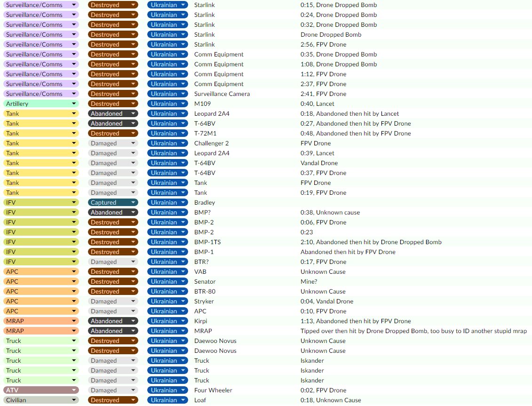The height and width of the screenshot is (406, 532).
Task: Open the Civilian category dropdown for Loaf
Action: point(41,400)
